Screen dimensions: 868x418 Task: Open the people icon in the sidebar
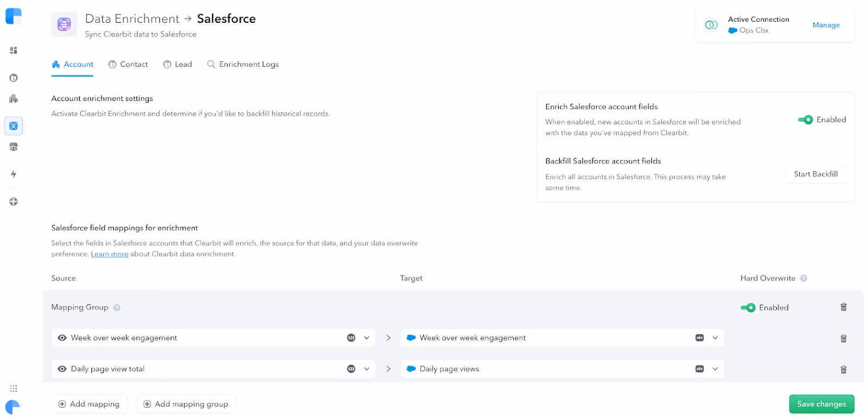click(x=14, y=78)
